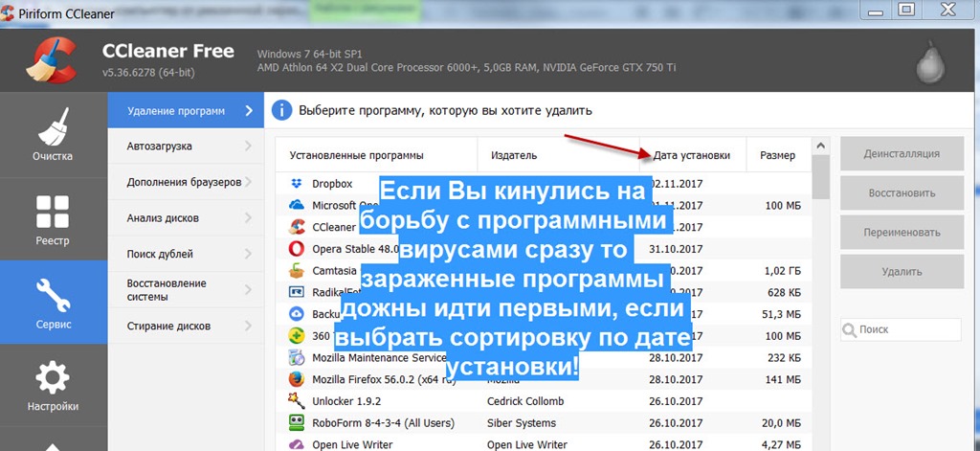The height and width of the screenshot is (451, 980).
Task: Select Dropbox icon in program list
Action: 297,184
